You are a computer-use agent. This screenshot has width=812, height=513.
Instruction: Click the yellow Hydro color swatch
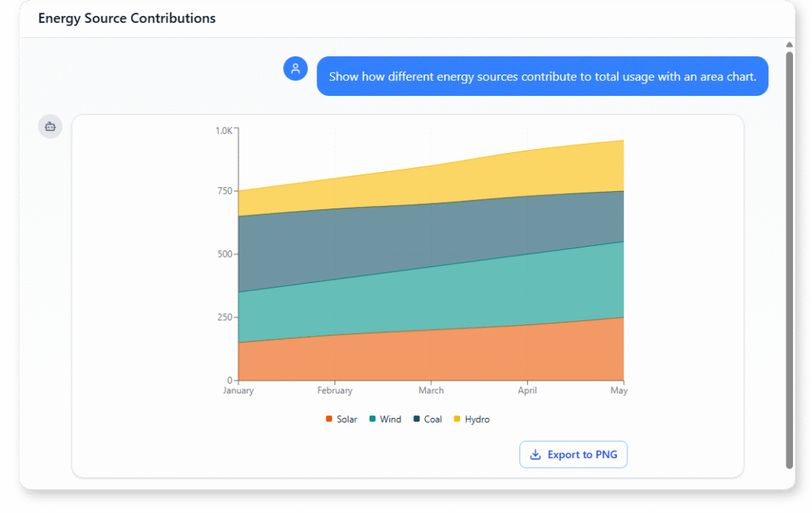[458, 419]
